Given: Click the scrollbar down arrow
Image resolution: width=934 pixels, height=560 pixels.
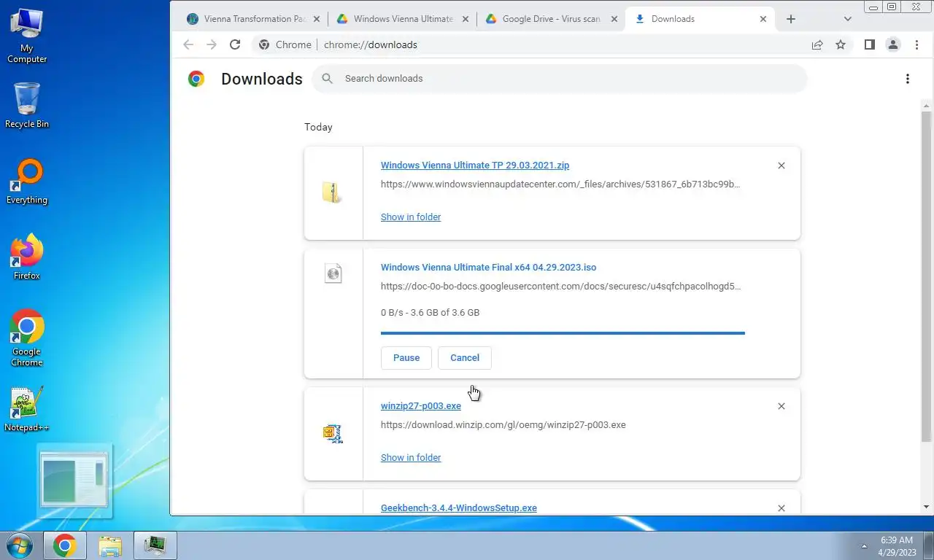Looking at the screenshot, I should 927,507.
